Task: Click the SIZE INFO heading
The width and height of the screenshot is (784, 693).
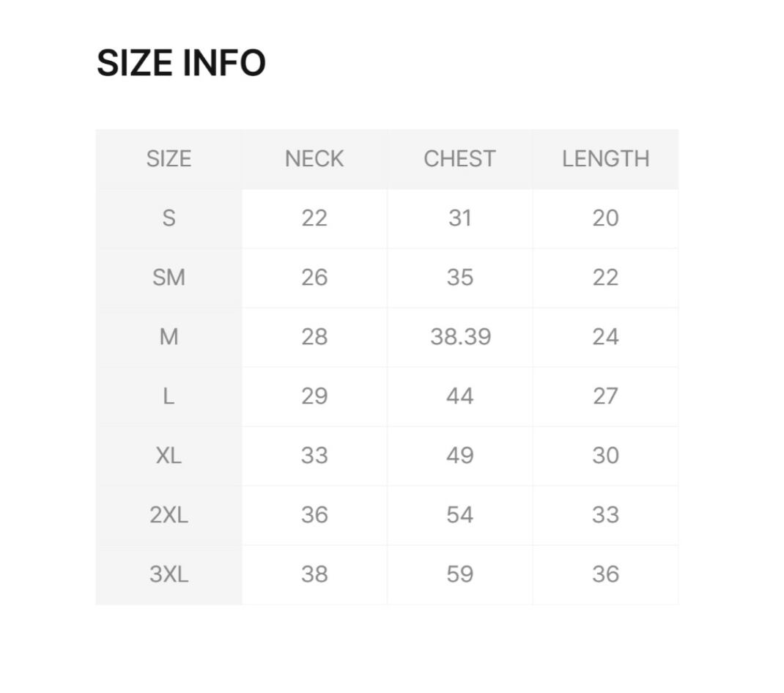Action: click(181, 63)
